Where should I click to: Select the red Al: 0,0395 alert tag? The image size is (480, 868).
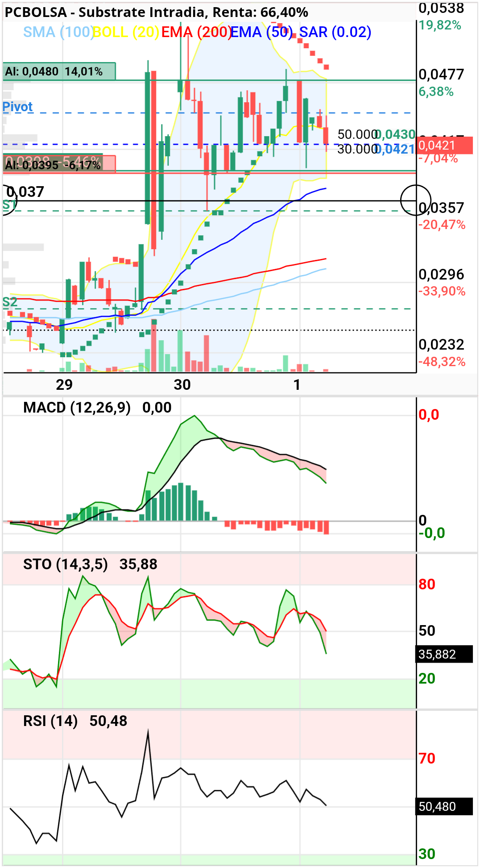[x=59, y=164]
